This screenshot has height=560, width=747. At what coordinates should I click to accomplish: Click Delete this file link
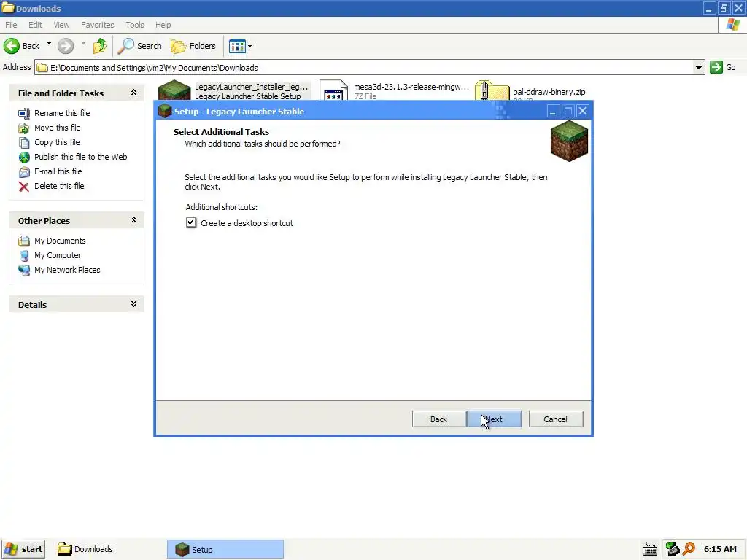pos(59,186)
